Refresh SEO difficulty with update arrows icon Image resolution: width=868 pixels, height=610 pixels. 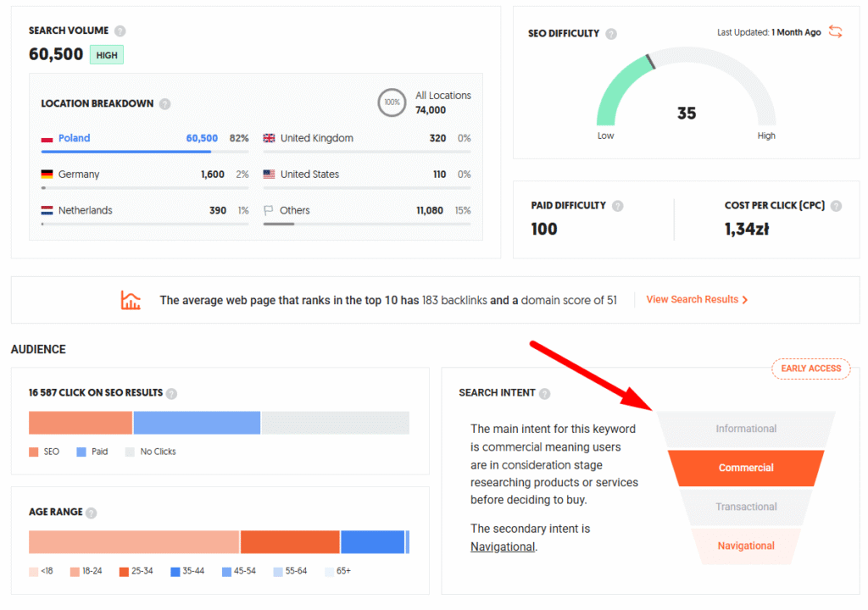pyautogui.click(x=836, y=32)
